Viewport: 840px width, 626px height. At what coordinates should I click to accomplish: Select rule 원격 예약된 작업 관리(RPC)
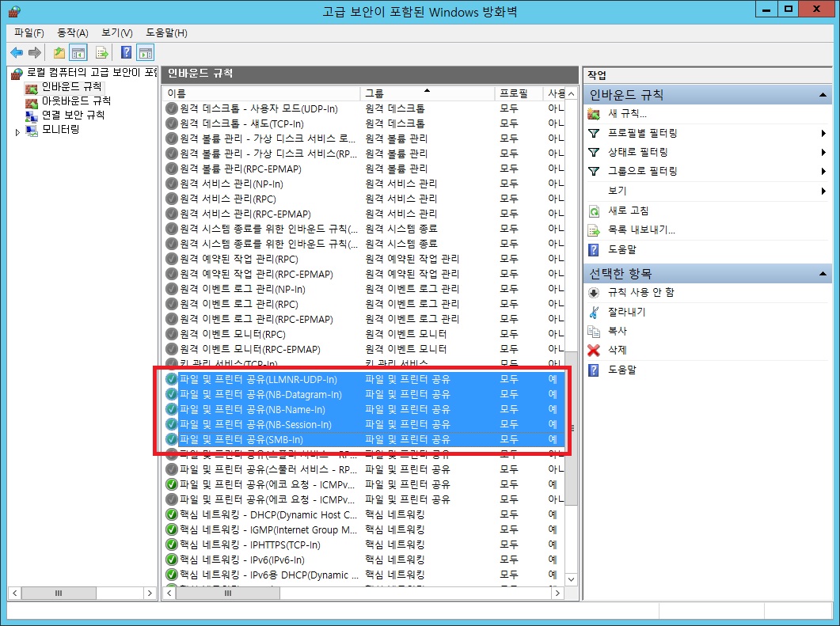[x=364, y=259]
